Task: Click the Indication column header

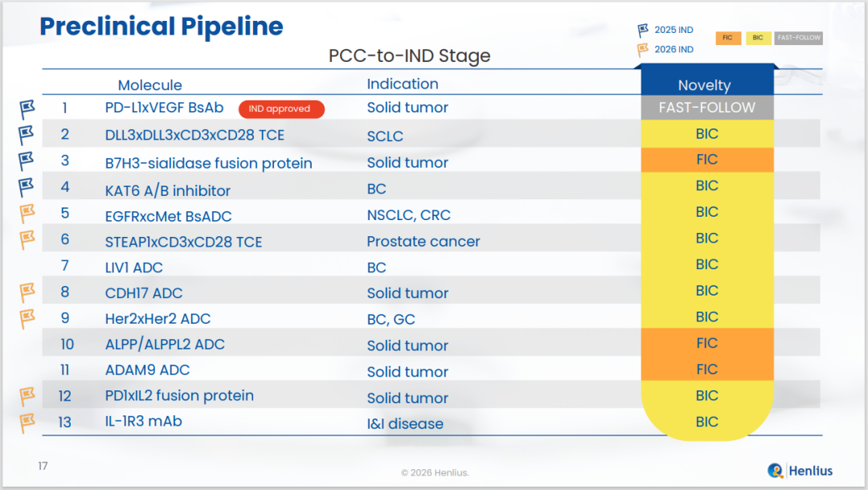Action: click(x=402, y=84)
